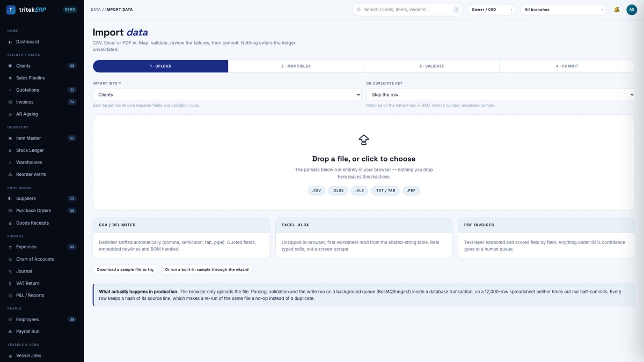Click the Chart of Accounts icon

tap(10, 259)
